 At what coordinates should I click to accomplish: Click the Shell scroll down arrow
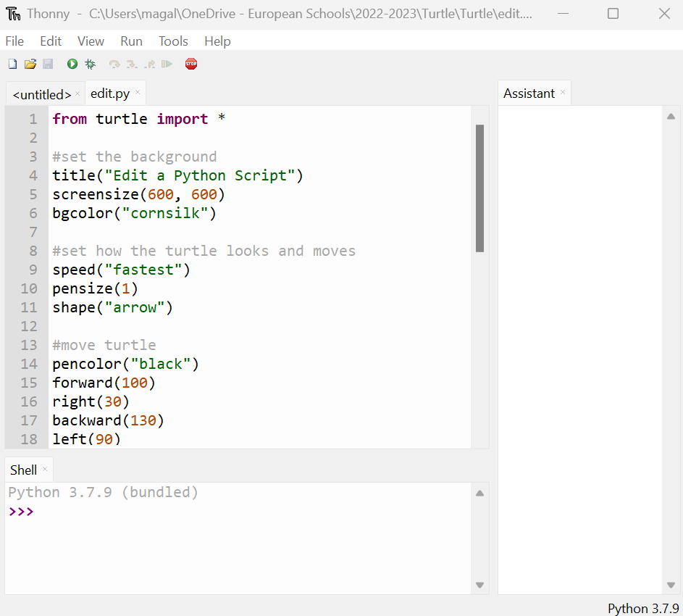pos(480,585)
